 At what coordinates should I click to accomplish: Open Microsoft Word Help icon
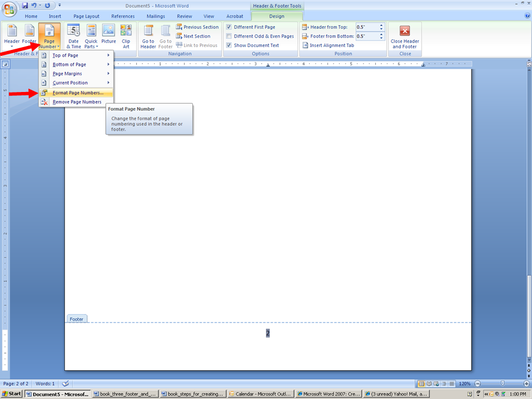click(527, 16)
